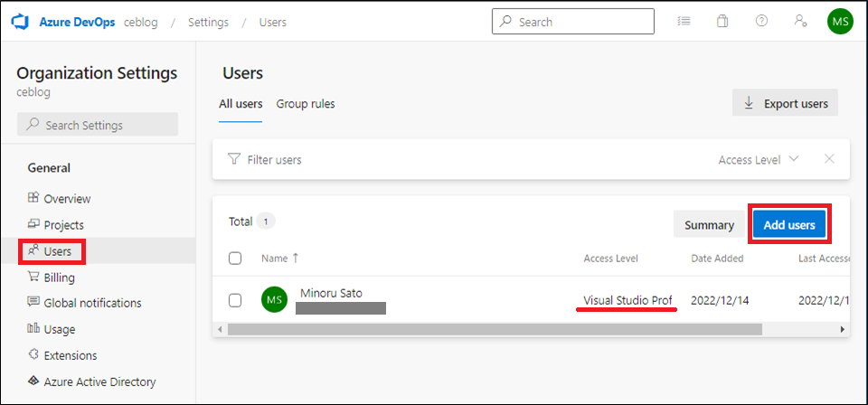Select the All users tab
The image size is (868, 405).
(241, 104)
